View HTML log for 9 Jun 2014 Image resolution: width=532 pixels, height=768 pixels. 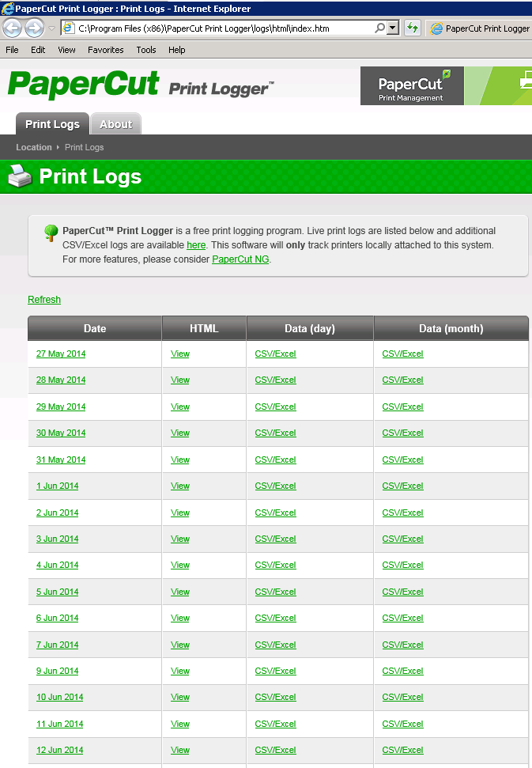[180, 671]
